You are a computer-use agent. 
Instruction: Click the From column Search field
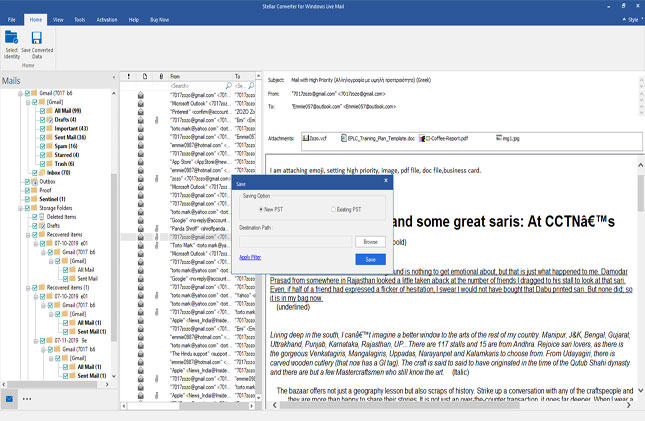[197, 86]
